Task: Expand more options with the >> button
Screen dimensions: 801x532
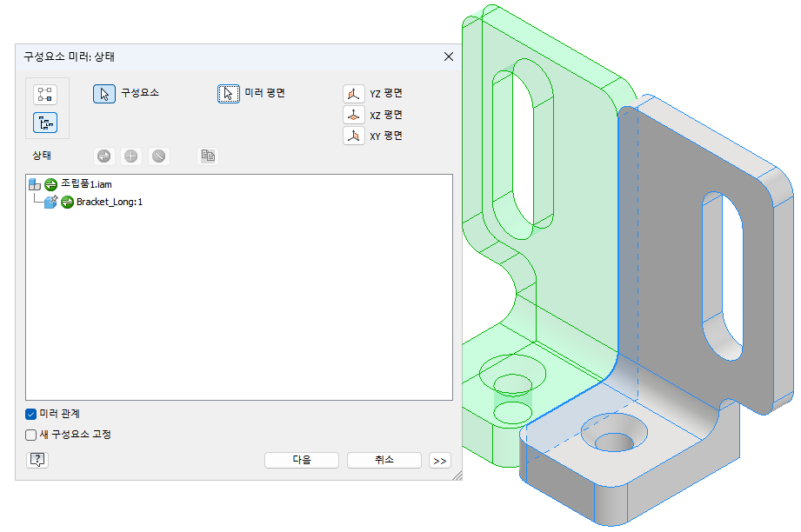Action: 440,461
